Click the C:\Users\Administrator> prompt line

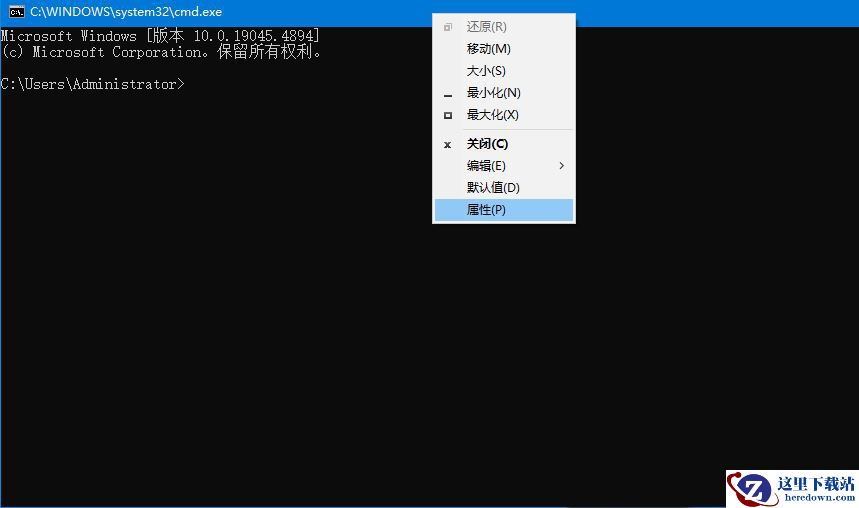tap(93, 84)
